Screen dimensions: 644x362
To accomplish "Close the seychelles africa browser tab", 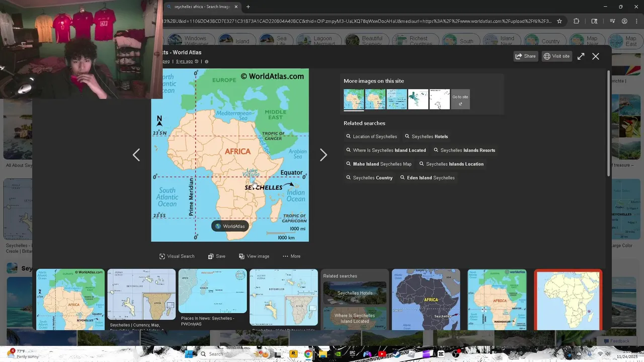I will pos(236,7).
